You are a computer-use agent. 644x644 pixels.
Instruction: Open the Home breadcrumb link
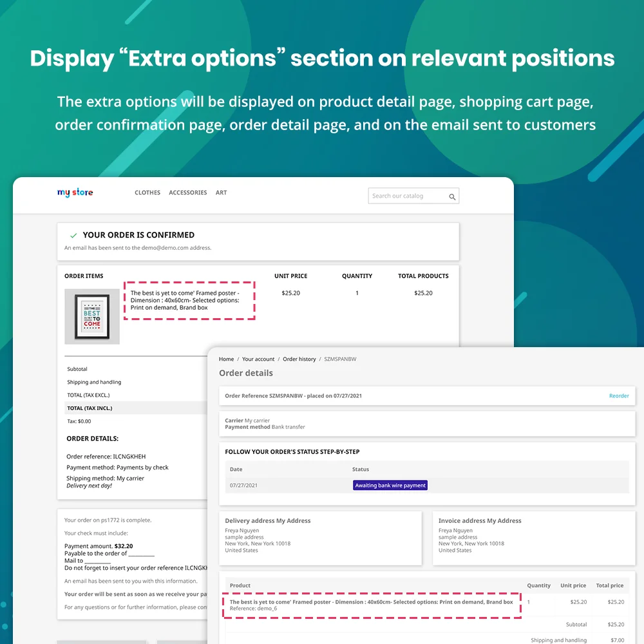coord(226,359)
